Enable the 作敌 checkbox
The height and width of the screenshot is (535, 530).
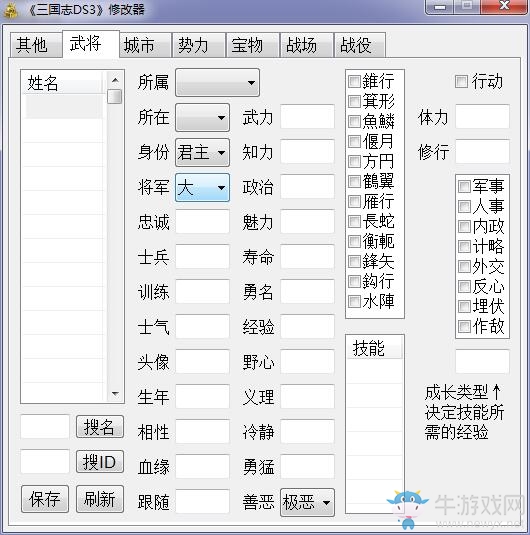[464, 327]
